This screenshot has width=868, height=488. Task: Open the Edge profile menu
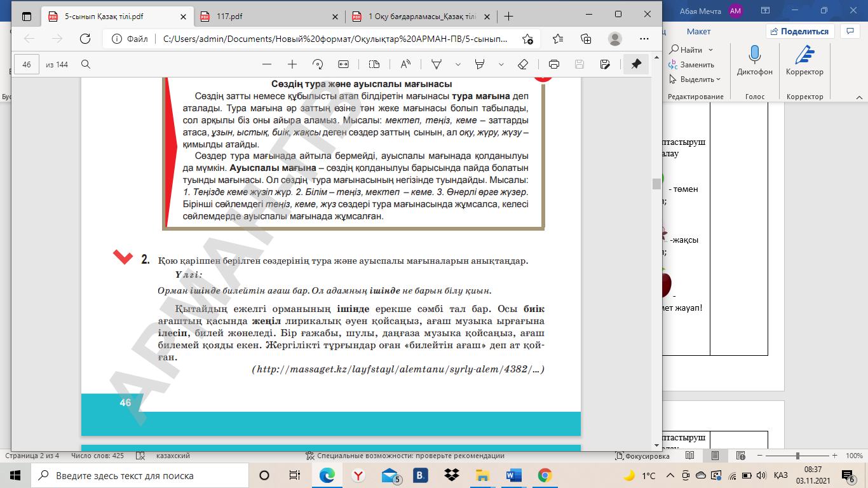[x=614, y=39]
